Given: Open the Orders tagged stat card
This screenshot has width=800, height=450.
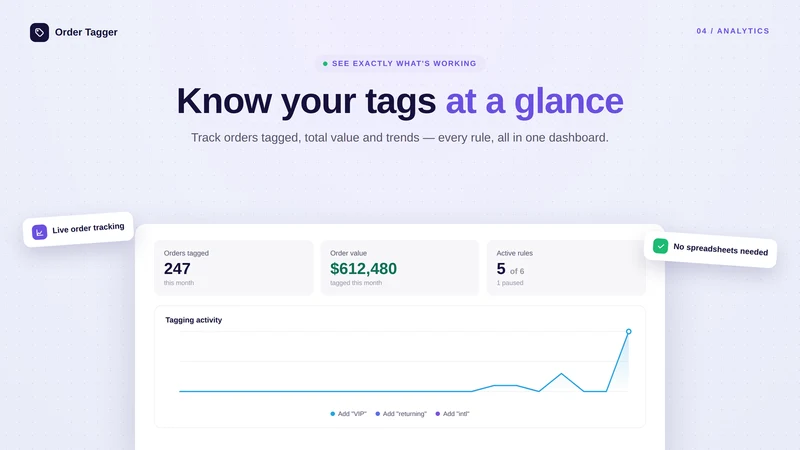Looking at the screenshot, I should click(x=234, y=268).
